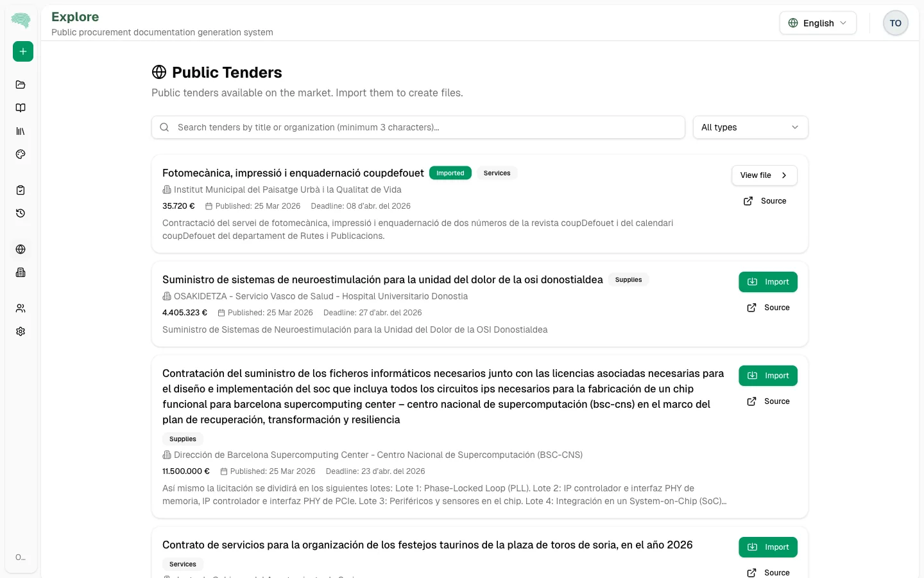This screenshot has width=924, height=578.
Task: Open the clipboard checklist icon in the sidebar
Action: pyautogui.click(x=21, y=189)
